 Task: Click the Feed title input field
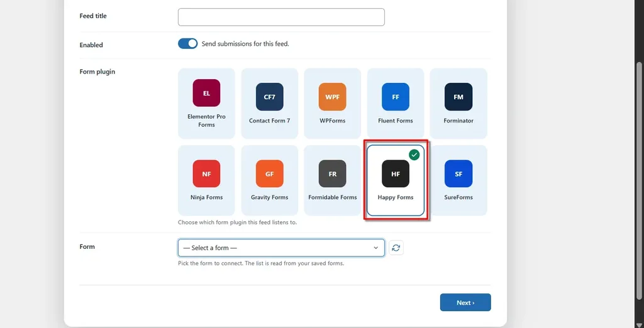pos(281,17)
